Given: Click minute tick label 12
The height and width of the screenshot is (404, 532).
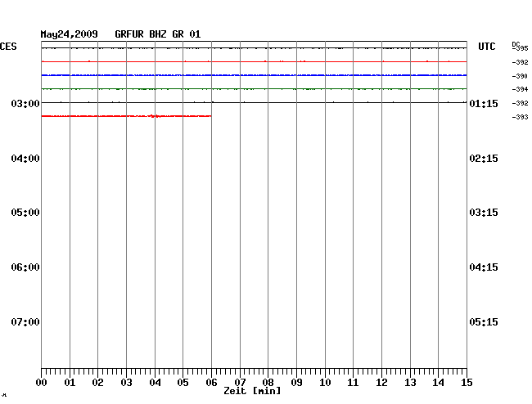Looking at the screenshot, I should point(381,383).
